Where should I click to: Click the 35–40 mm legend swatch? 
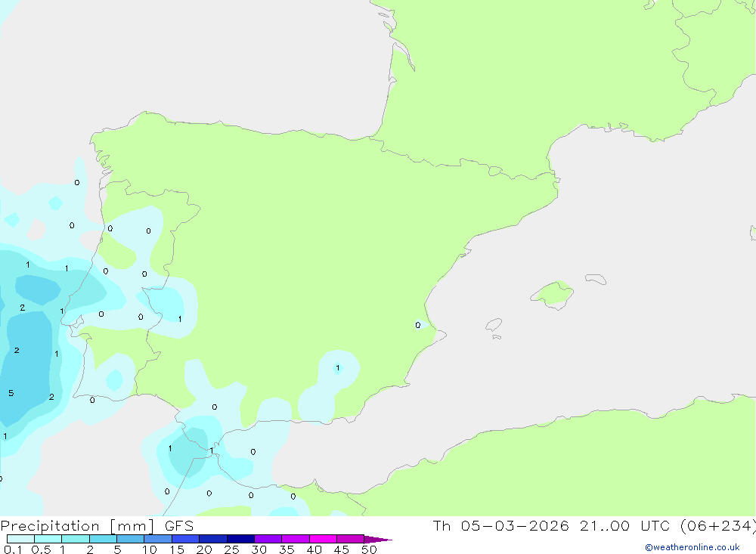[x=296, y=539]
